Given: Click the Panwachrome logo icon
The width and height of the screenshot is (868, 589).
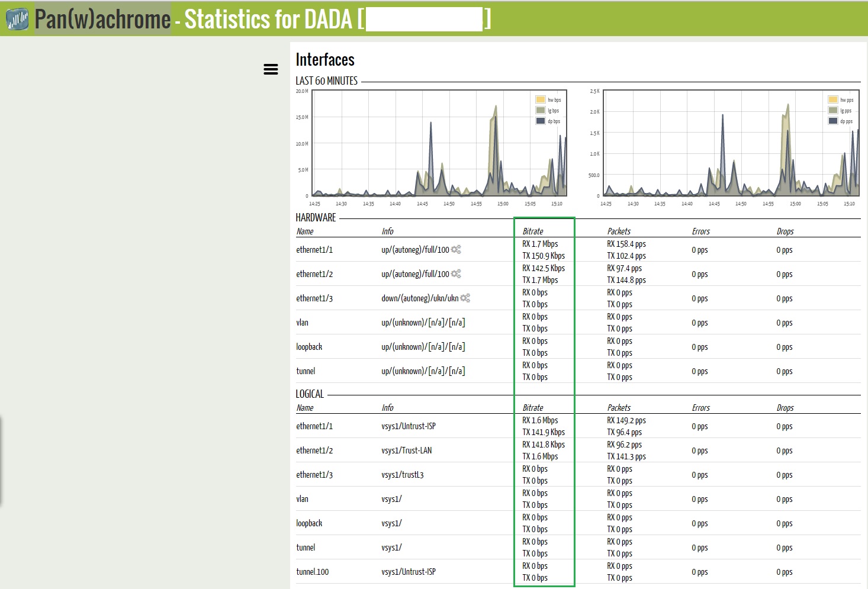Looking at the screenshot, I should (x=17, y=20).
